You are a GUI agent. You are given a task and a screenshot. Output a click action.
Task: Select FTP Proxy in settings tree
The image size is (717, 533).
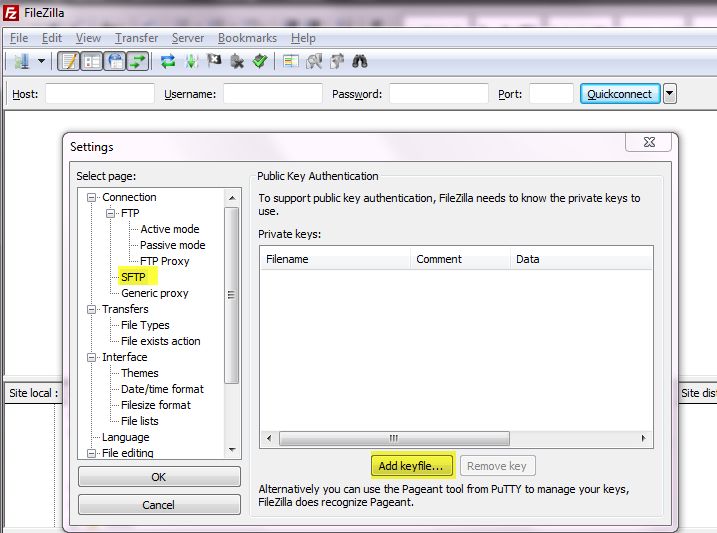coord(165,261)
